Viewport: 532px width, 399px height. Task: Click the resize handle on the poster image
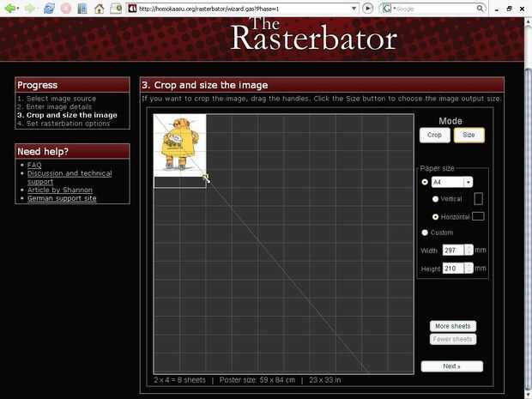[206, 178]
